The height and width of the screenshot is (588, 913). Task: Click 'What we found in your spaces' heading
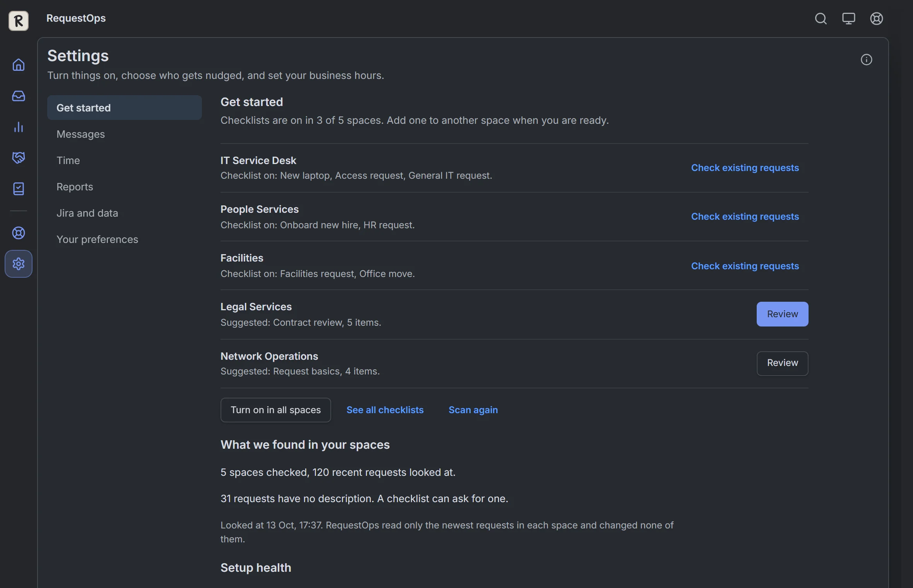[x=305, y=444]
